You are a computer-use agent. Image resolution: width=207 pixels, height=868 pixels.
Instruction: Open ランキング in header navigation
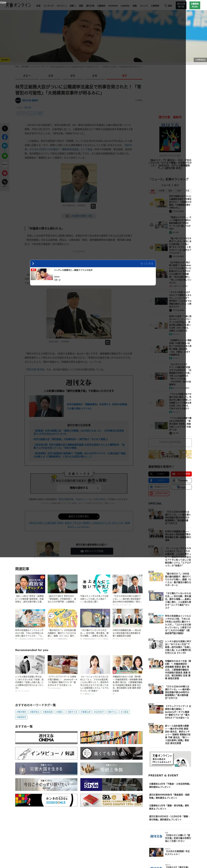pos(48,6)
